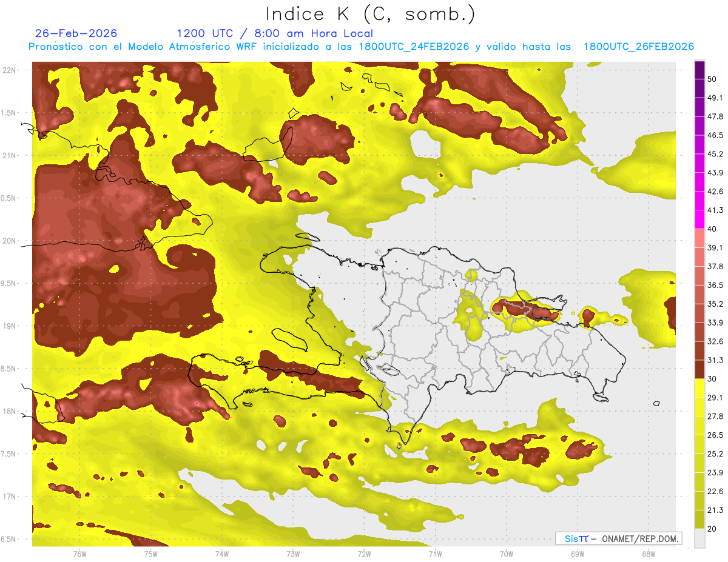
Task: Click the longitude axis label "75W"
Action: click(x=150, y=554)
